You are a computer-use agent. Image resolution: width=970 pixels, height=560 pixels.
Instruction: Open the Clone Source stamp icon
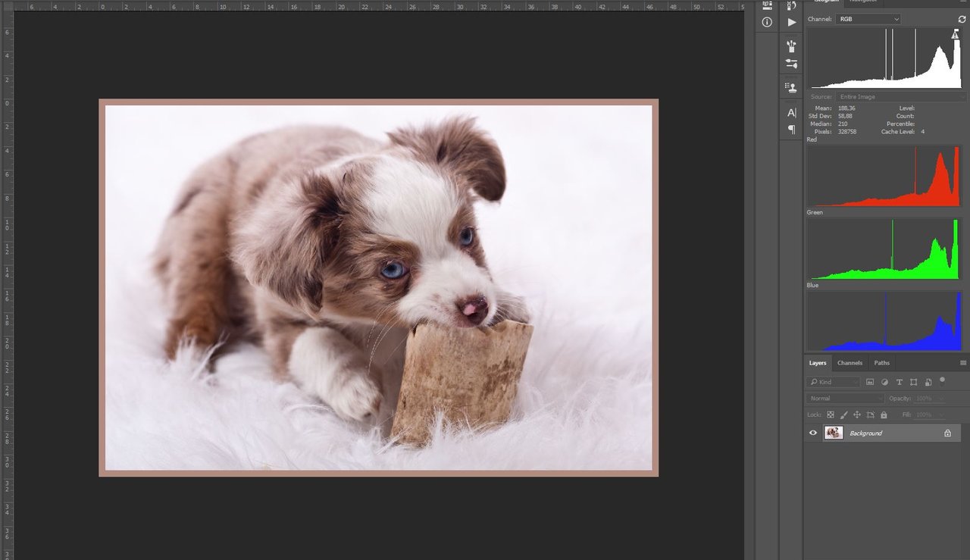791,88
